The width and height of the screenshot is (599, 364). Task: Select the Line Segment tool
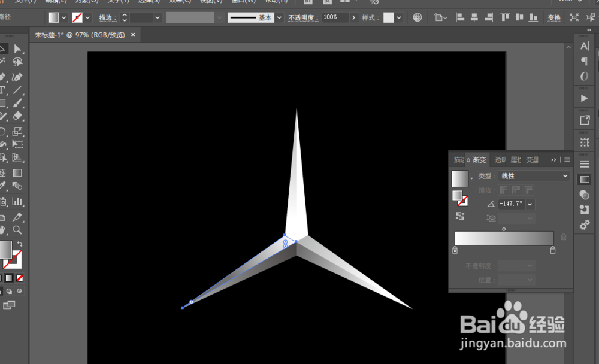tap(17, 90)
